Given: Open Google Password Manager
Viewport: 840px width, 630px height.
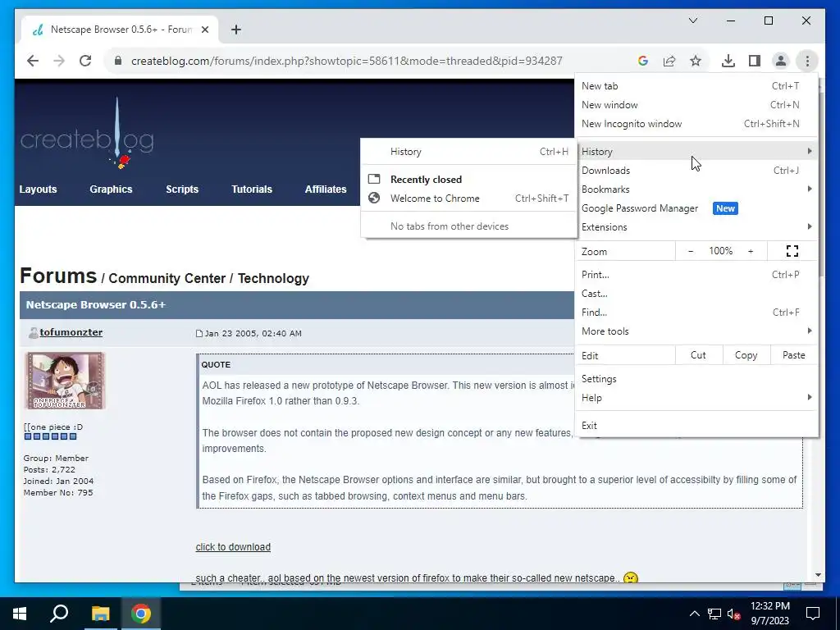Looking at the screenshot, I should click(x=696, y=208).
